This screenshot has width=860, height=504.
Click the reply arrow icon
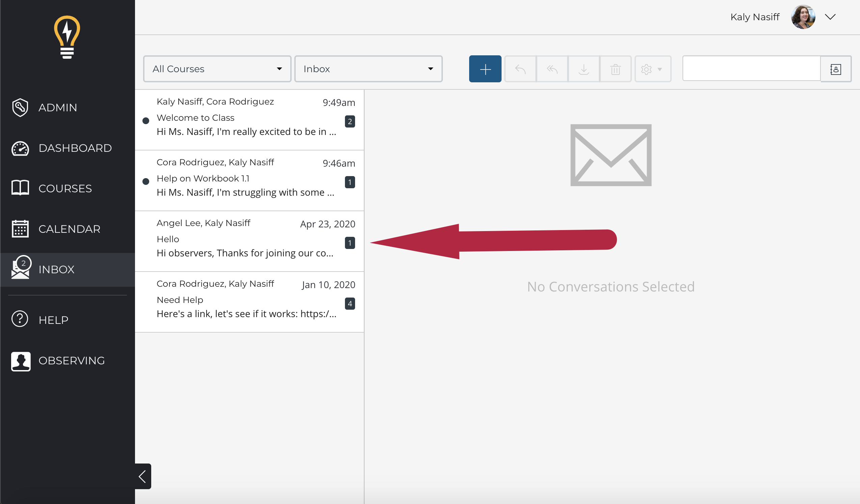click(520, 69)
